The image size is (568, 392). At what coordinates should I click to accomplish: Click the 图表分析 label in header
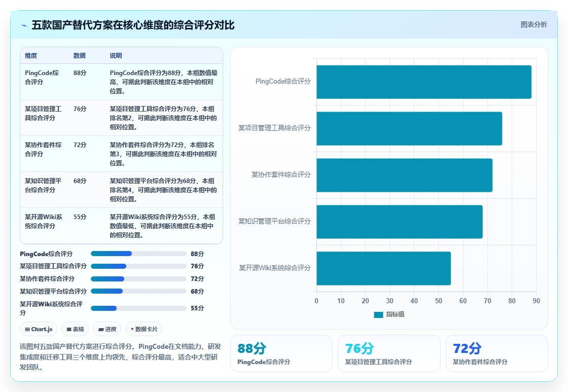pyautogui.click(x=534, y=25)
